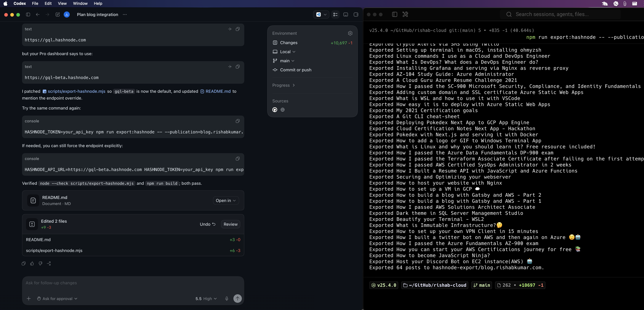Toggle sidebar in the terminal window
Image resolution: width=644 pixels, height=310 pixels.
[x=395, y=14]
